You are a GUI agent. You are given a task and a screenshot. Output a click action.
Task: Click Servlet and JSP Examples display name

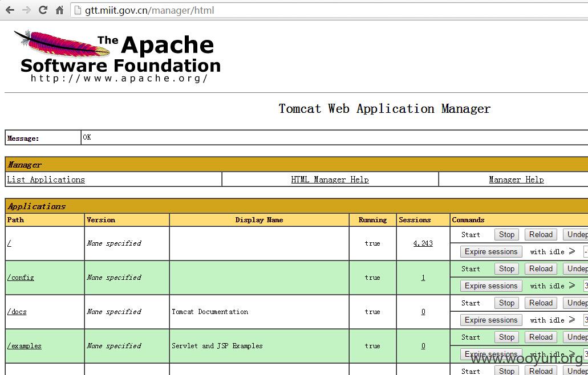[217, 346]
